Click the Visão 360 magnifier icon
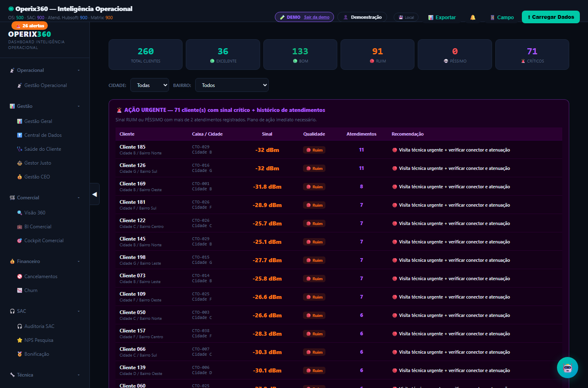 tap(20, 213)
